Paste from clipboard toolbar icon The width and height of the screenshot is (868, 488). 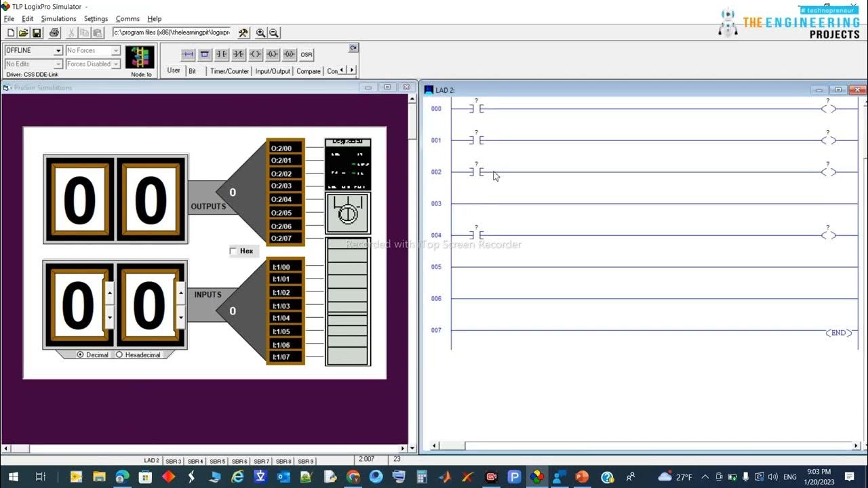97,33
